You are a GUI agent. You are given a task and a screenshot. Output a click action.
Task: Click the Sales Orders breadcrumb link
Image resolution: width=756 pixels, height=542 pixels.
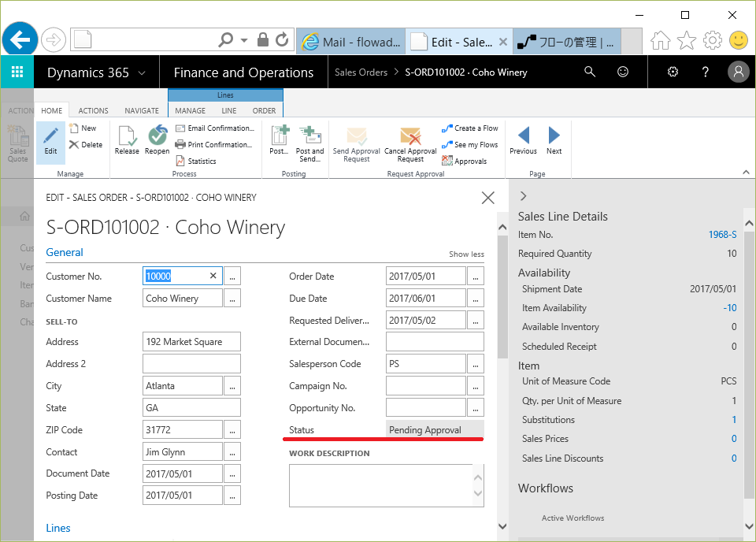click(361, 72)
